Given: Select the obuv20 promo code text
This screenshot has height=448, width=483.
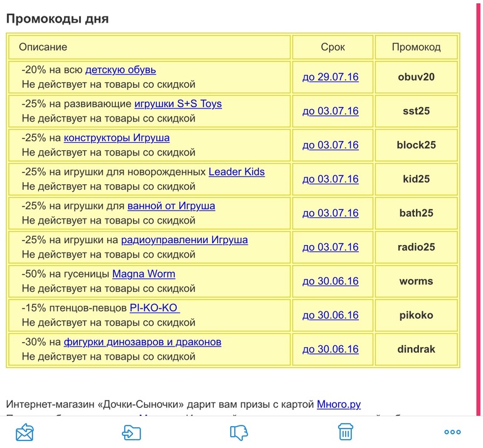Looking at the screenshot, I should pos(417,77).
